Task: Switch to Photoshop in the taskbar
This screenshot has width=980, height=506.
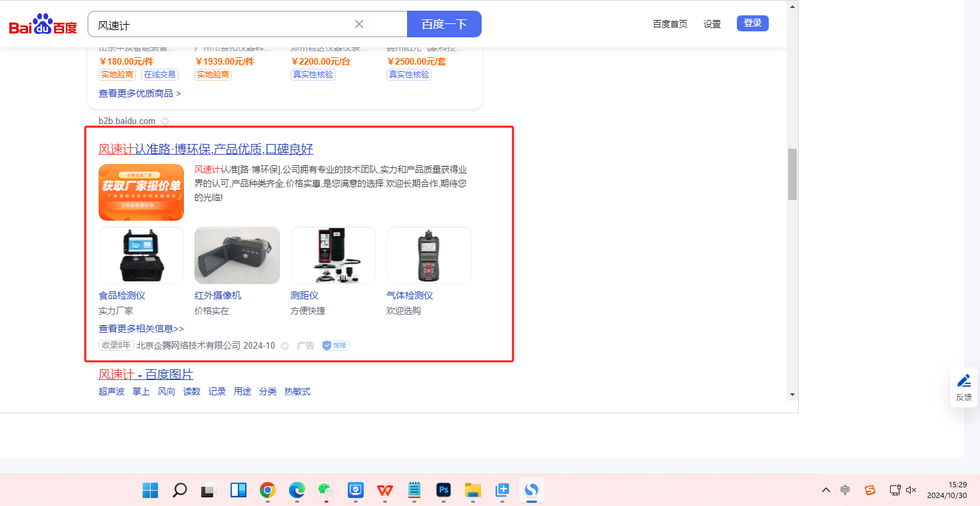Action: (444, 491)
